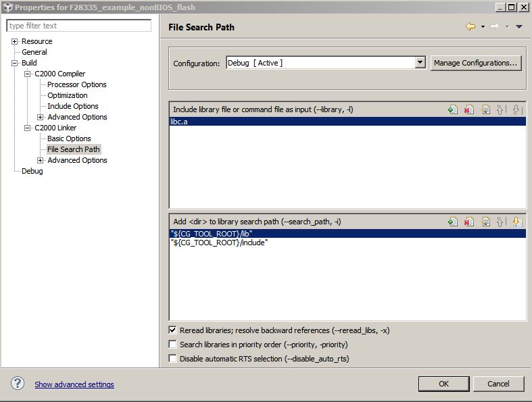Select General in the tree
This screenshot has width=532, height=402.
pyautogui.click(x=34, y=52)
